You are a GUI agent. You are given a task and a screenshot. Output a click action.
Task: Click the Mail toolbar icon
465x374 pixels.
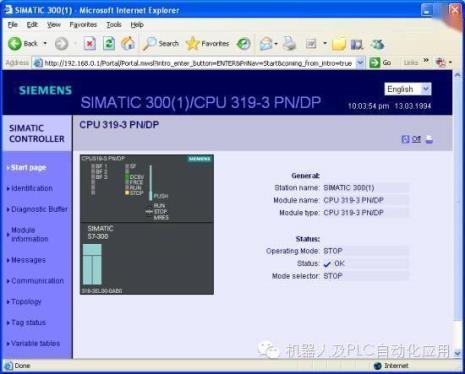coord(266,44)
